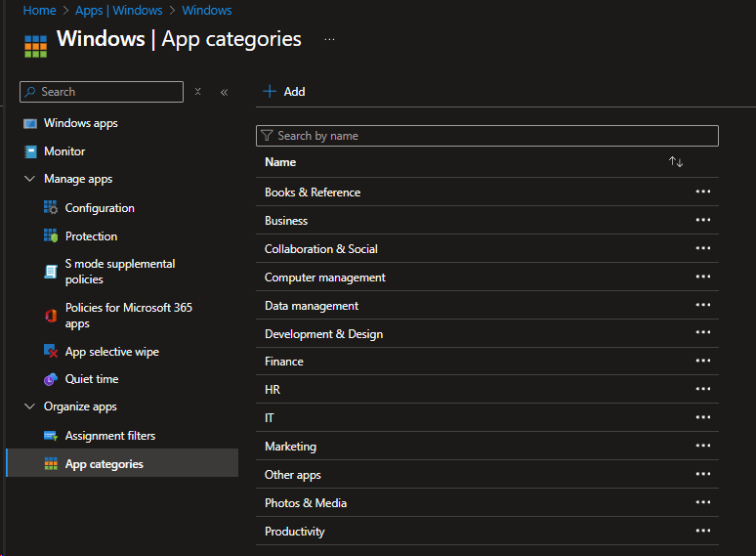Click the App categories grid icon in sidebar
This screenshot has width=756, height=556.
tap(51, 463)
